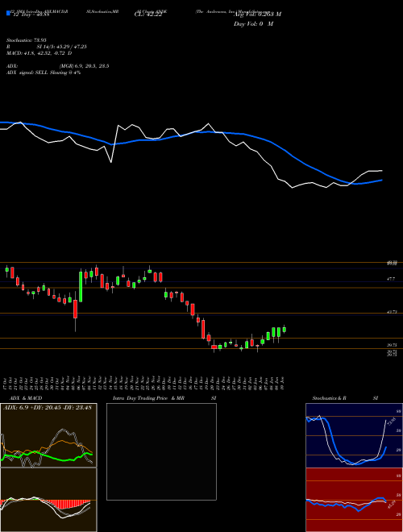This screenshot has width=403, height=532.
Task: Open the red RSI mini chart
Action: [x=354, y=500]
